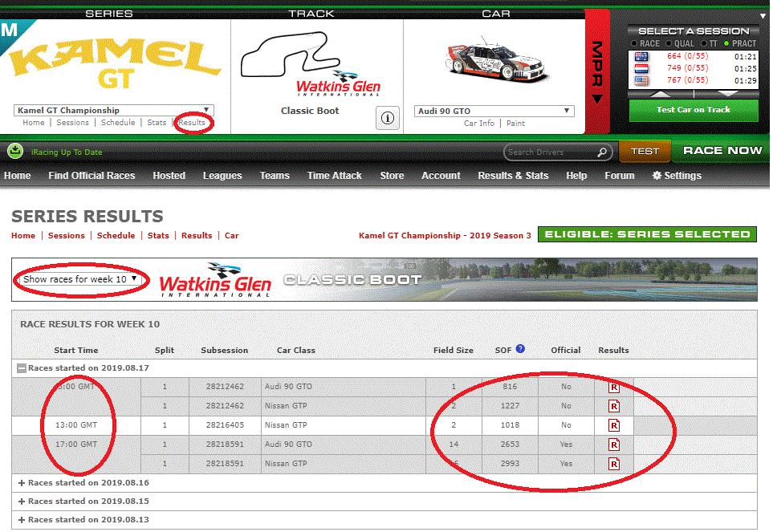The height and width of the screenshot is (532, 773).
Task: Click red Stats link in Series Results
Action: 158,235
